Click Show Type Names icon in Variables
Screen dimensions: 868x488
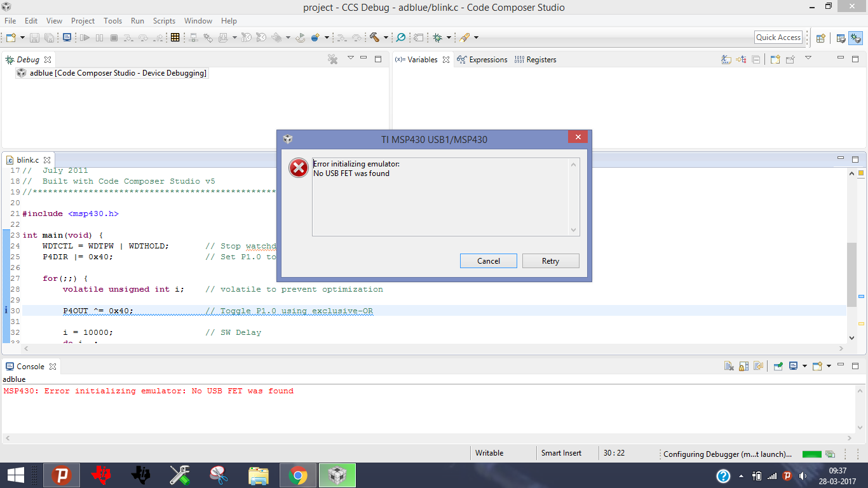pos(726,59)
